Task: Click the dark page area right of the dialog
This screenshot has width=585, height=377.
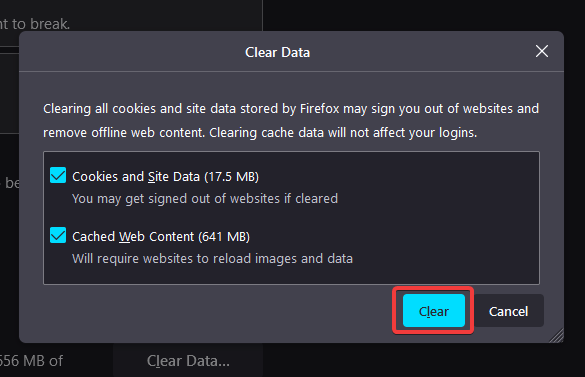Action: point(575,187)
